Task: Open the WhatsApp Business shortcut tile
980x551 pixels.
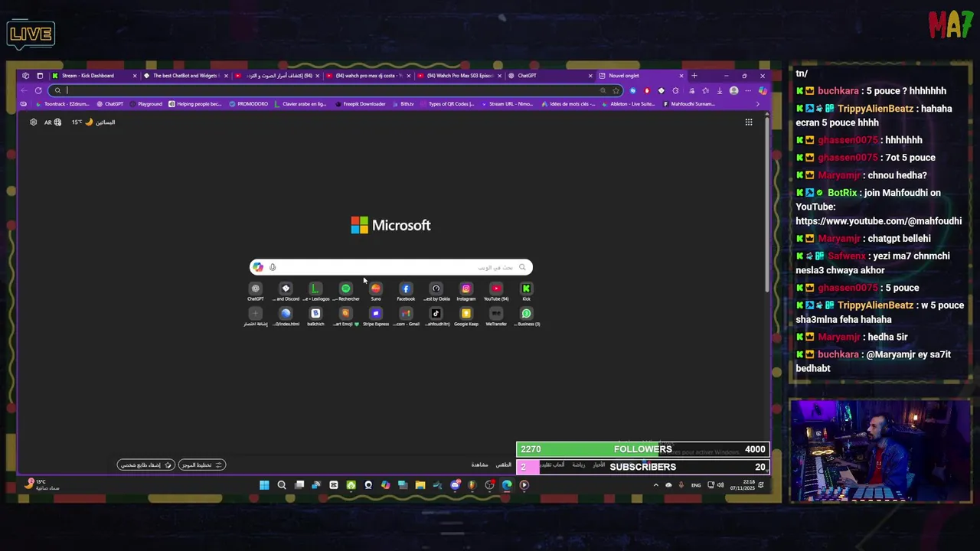Action: pyautogui.click(x=526, y=315)
